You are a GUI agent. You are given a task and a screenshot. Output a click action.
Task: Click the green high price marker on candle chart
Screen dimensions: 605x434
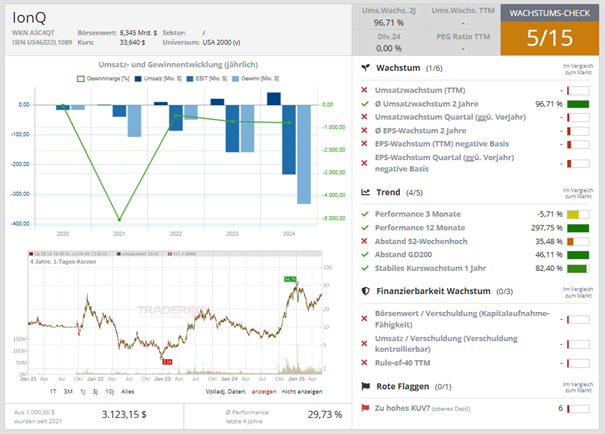pos(290,279)
